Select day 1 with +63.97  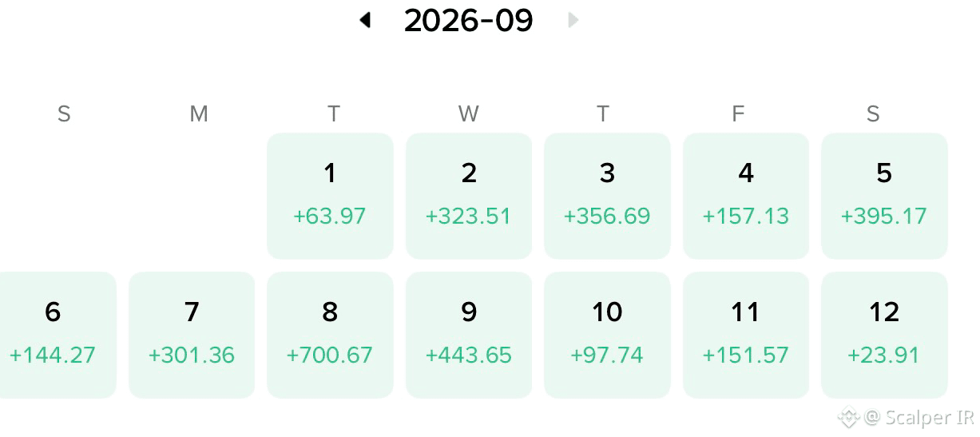point(330,196)
